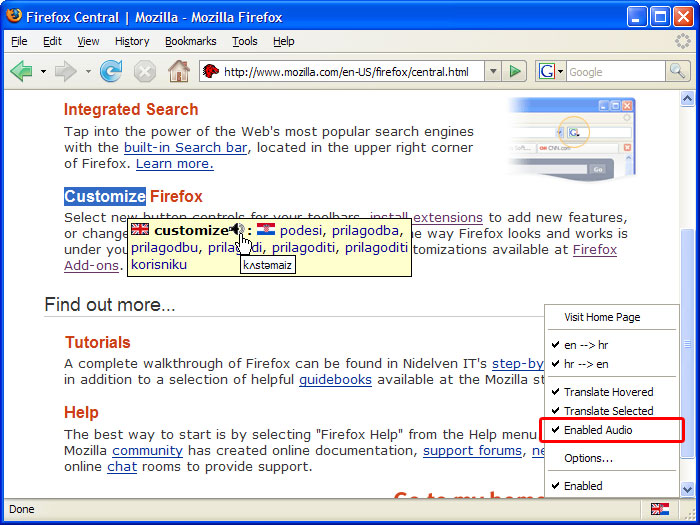Viewport: 700px width, 525px height.
Task: Click the korisniku translation link
Action: (x=159, y=264)
